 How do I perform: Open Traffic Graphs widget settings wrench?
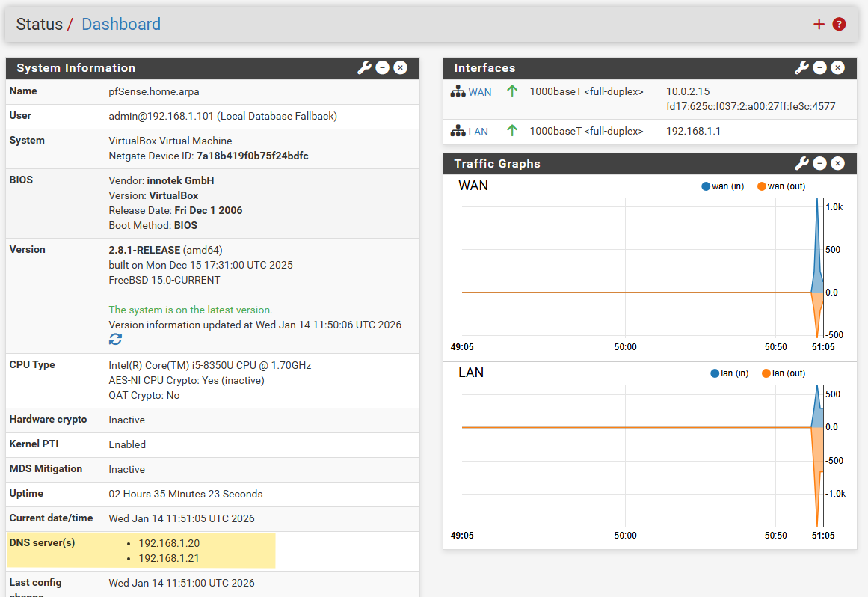coord(801,164)
